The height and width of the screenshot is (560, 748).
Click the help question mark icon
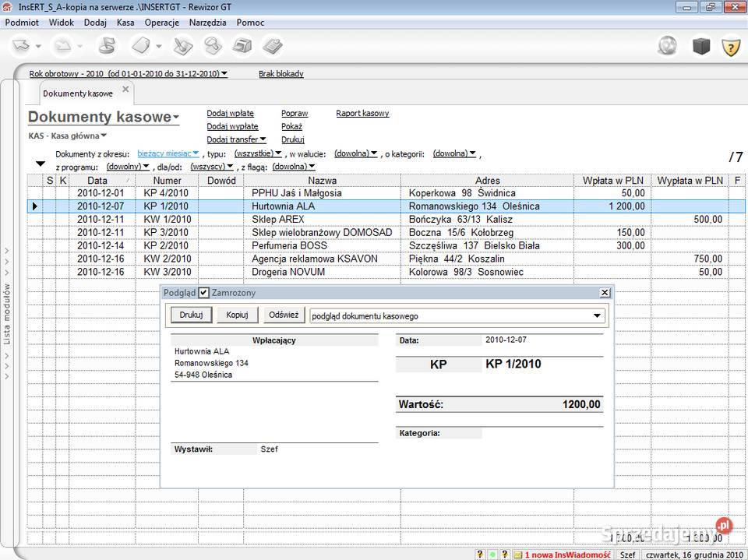[x=730, y=47]
